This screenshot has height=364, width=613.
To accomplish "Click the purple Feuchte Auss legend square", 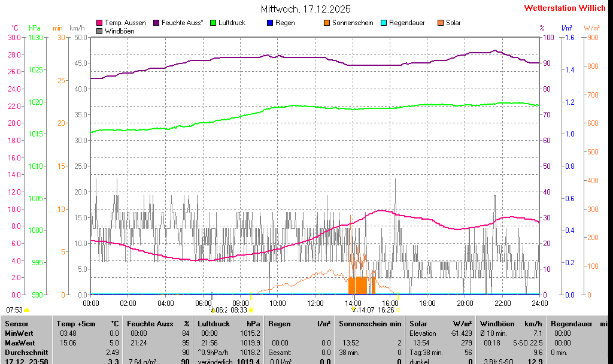I will click(x=157, y=23).
